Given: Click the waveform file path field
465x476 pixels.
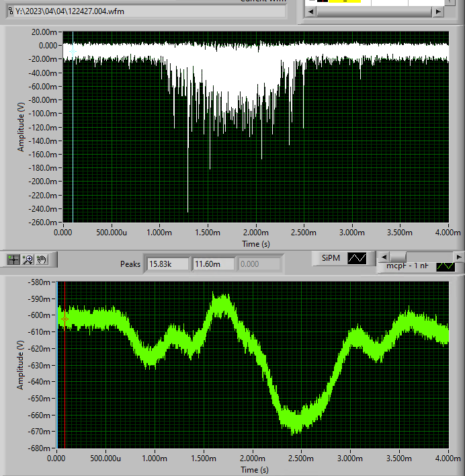Looking at the screenshot, I should coord(146,11).
